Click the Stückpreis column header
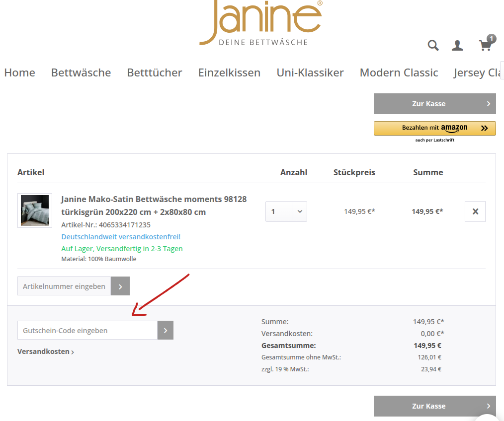This screenshot has height=421, width=504. (354, 172)
